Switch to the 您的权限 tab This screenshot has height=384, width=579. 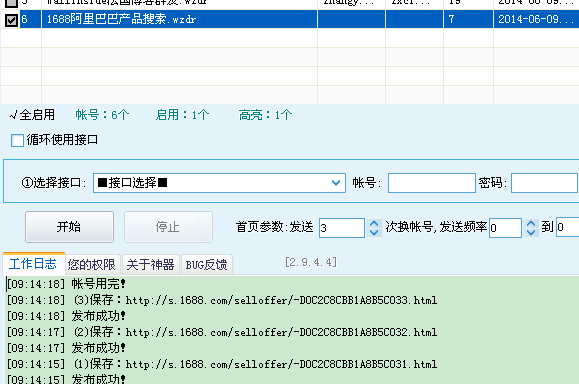pyautogui.click(x=92, y=265)
